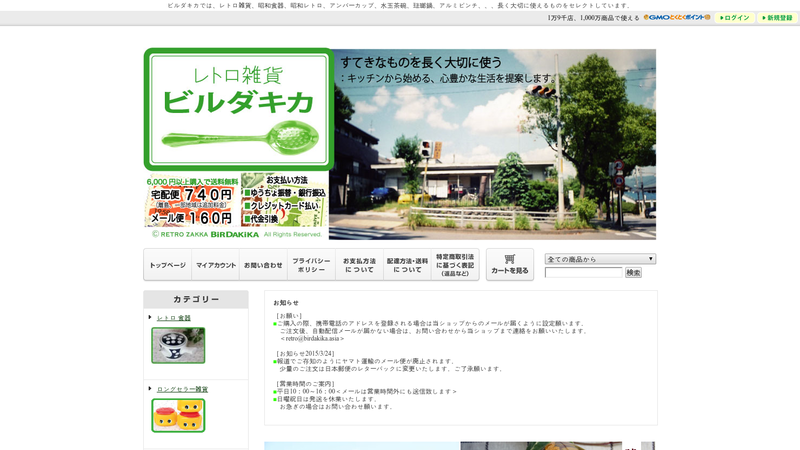Click the お知らせ section title
The height and width of the screenshot is (450, 800).
pyautogui.click(x=286, y=303)
